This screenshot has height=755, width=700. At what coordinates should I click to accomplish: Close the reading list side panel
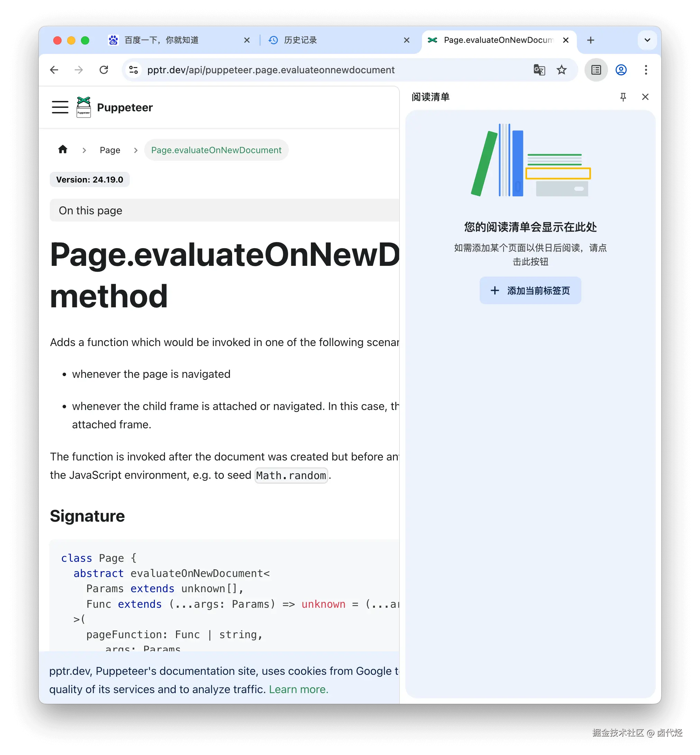point(645,97)
